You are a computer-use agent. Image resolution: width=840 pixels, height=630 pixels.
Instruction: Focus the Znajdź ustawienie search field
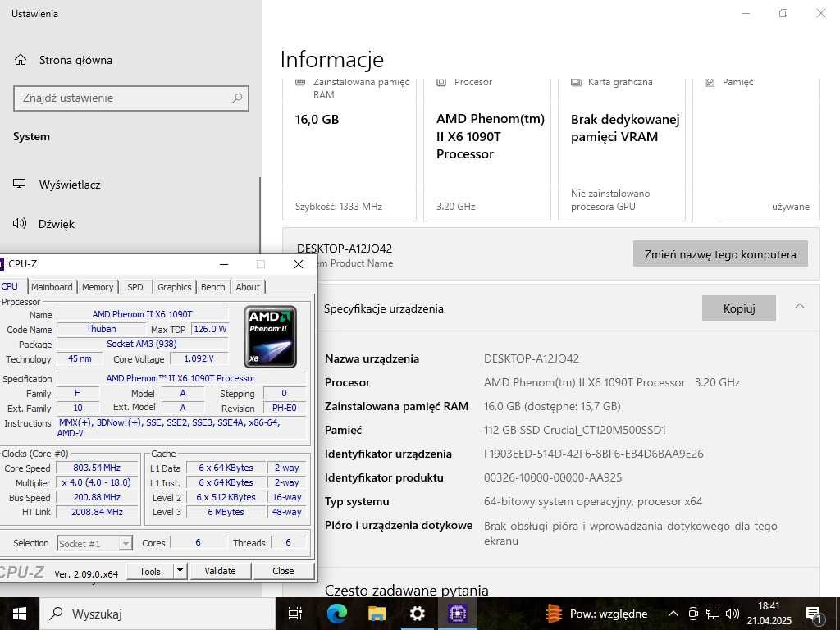130,98
